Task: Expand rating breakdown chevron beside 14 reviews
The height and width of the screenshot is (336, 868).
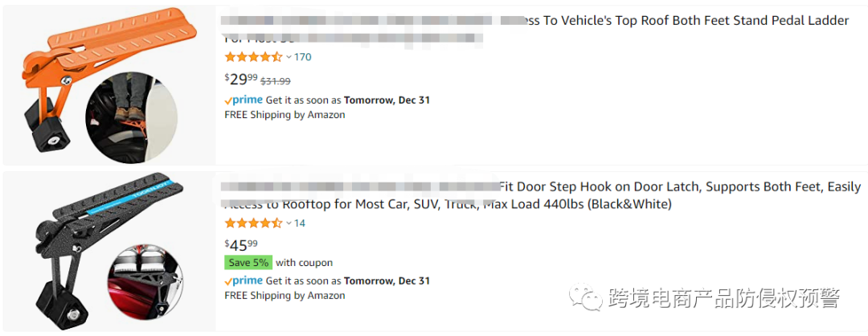Action: [x=289, y=223]
